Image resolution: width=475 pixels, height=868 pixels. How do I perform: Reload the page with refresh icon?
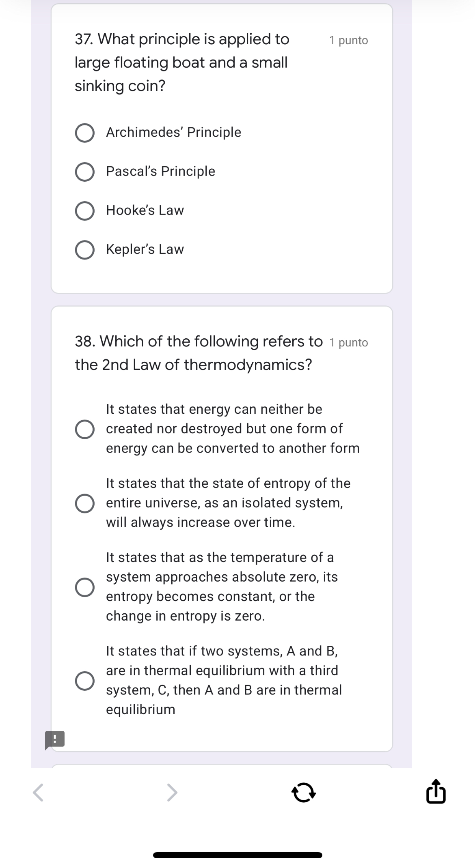[304, 793]
